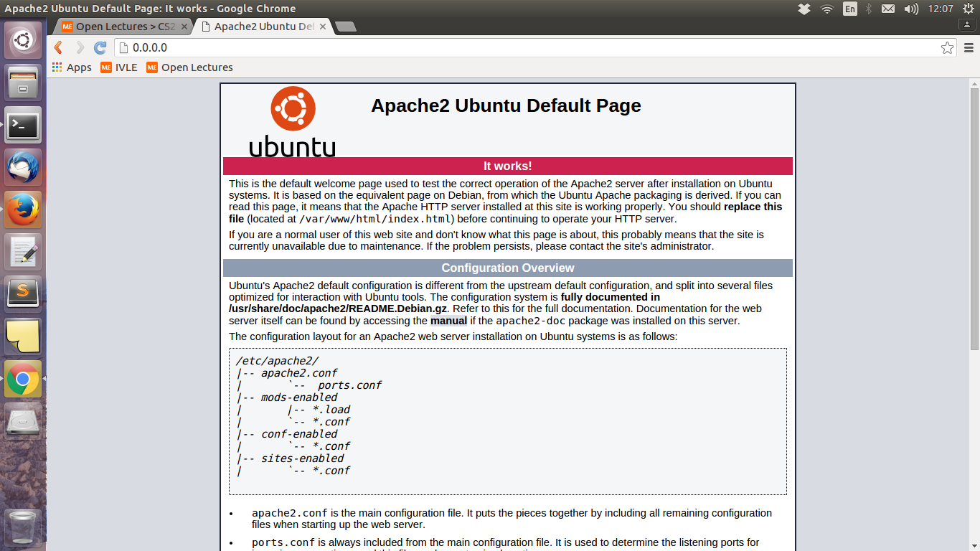Click the scrollbar up arrow
This screenshot has width=980, height=551.
coord(974,83)
